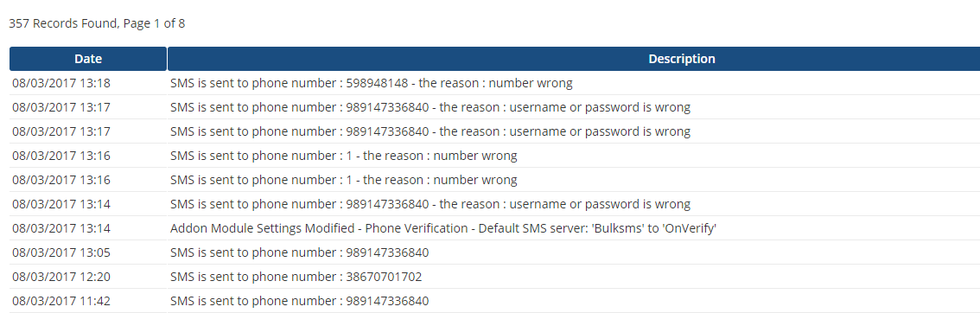The height and width of the screenshot is (313, 980).
Task: Click the 08/03/2017 11:42 date cell
Action: [x=61, y=301]
